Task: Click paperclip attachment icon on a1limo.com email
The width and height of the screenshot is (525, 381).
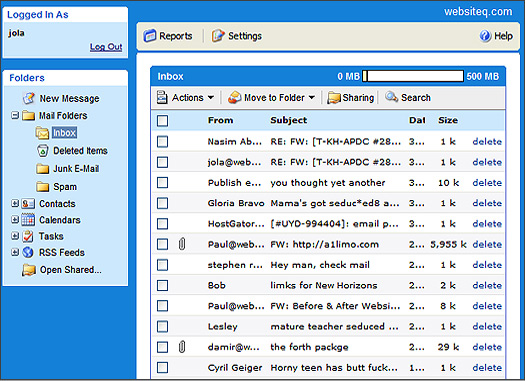Action: [x=182, y=244]
